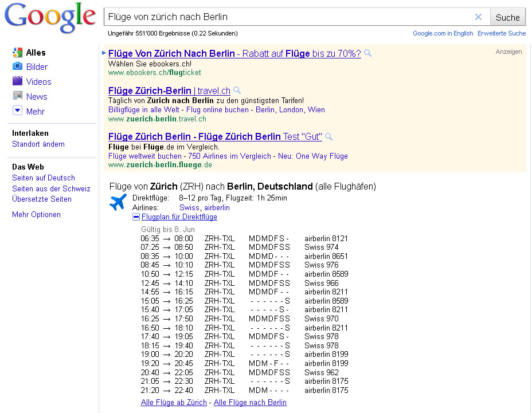Click www.zuerich-berlin.travel.ch URL text
This screenshot has height=413, width=532.
pos(157,119)
